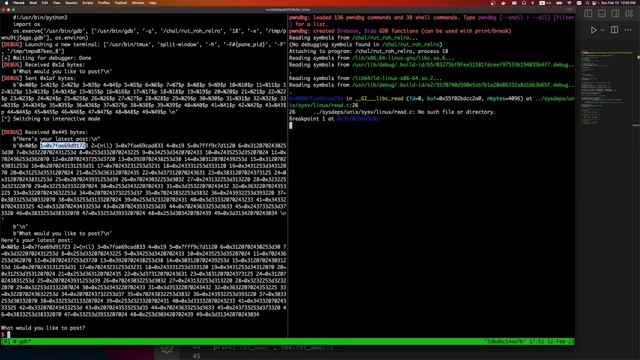Click the tmux window tab 0:gdb*
640x360 pixels.
pyautogui.click(x=21, y=341)
